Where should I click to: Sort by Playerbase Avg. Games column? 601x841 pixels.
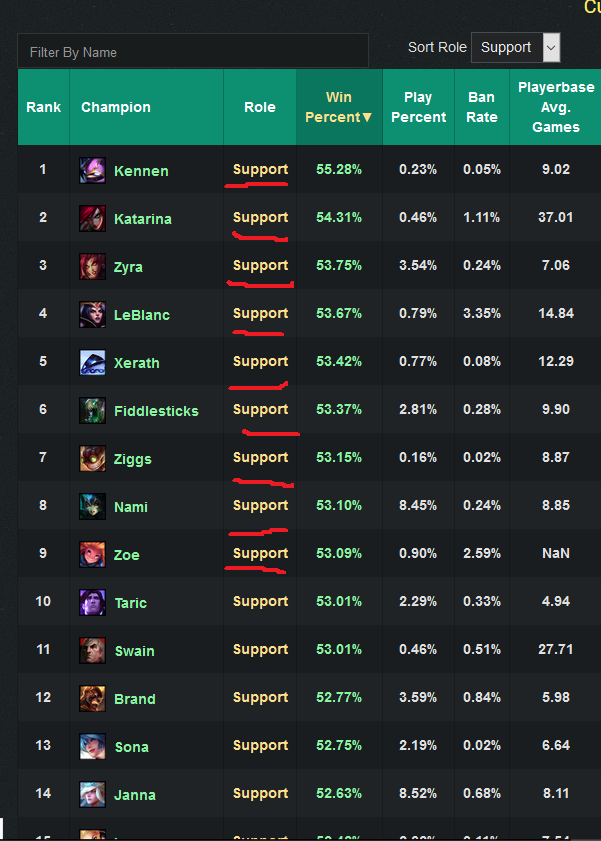(x=555, y=107)
